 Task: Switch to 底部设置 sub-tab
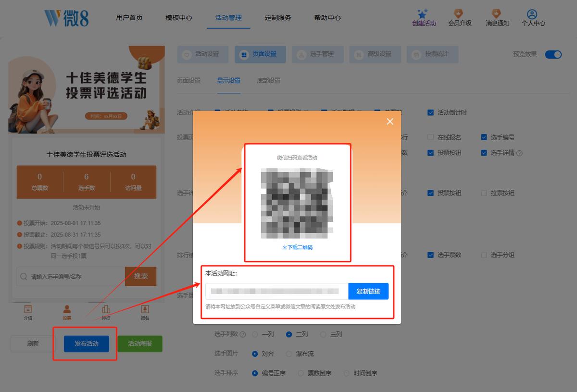(x=269, y=81)
